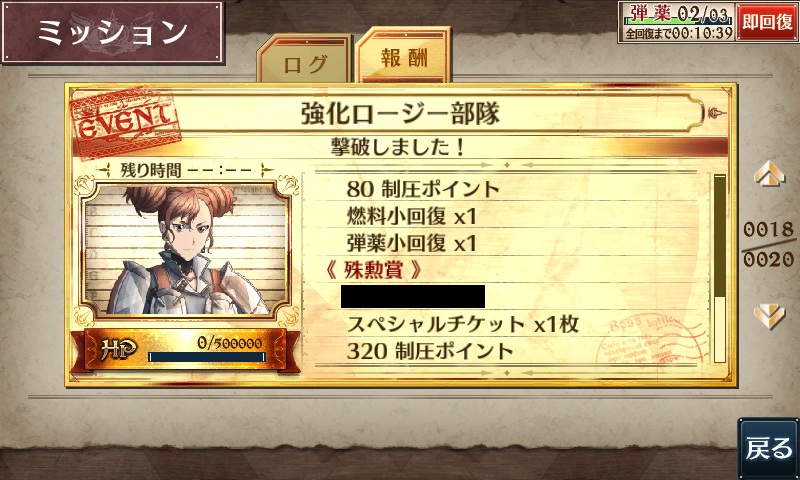
Task: Tap the down arrow page icon
Action: point(769,316)
